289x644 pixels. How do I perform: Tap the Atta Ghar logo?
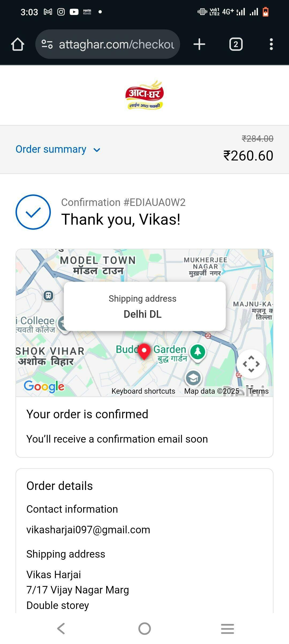click(x=144, y=95)
